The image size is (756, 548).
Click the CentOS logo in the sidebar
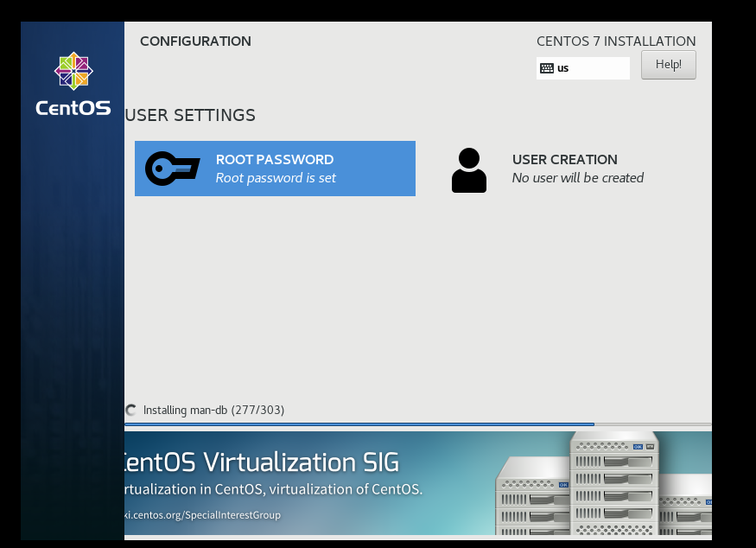(73, 84)
